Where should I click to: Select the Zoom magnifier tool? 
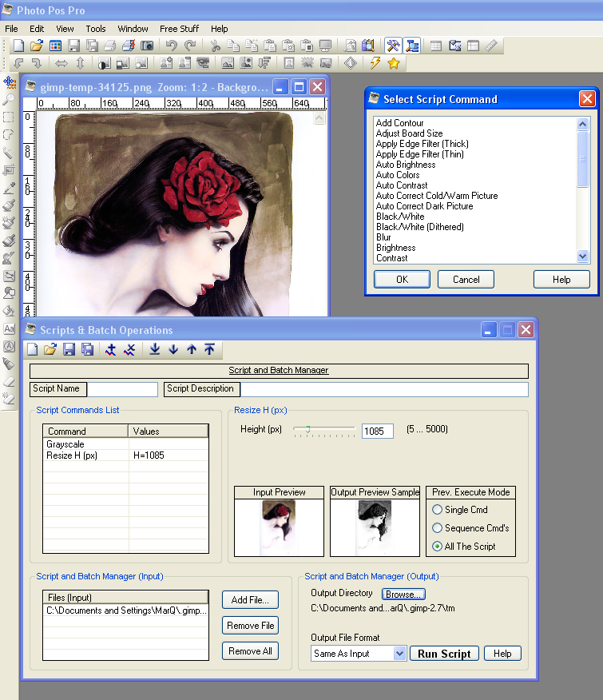9,100
